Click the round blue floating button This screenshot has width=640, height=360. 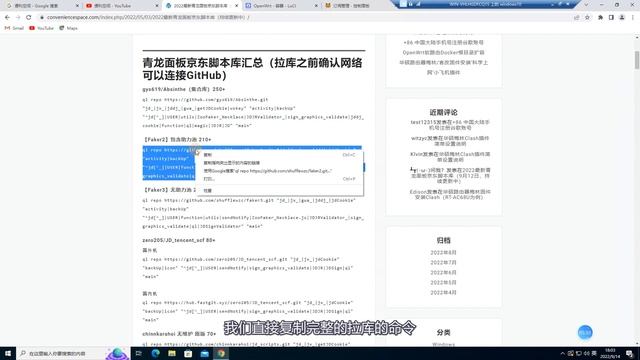click(585, 332)
